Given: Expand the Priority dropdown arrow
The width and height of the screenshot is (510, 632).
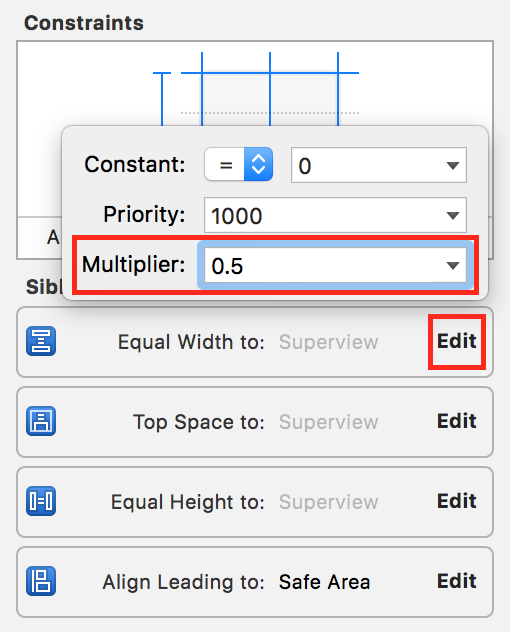Looking at the screenshot, I should point(453,216).
